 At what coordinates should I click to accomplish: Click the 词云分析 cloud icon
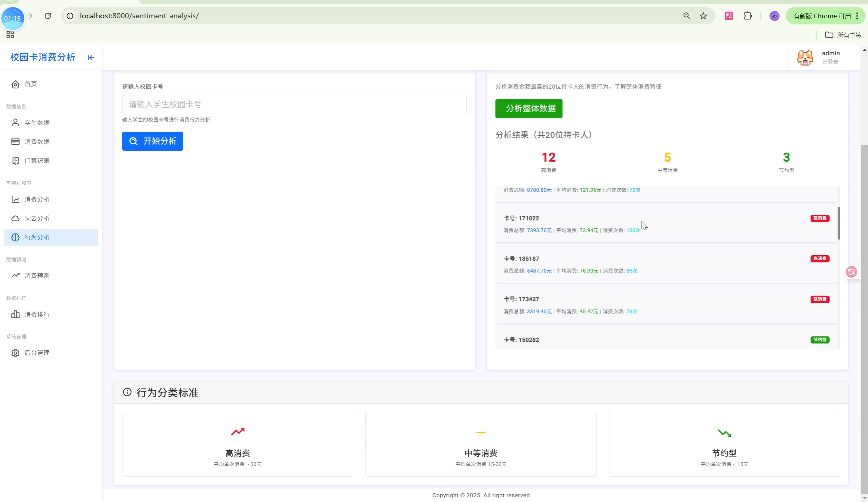pos(15,218)
